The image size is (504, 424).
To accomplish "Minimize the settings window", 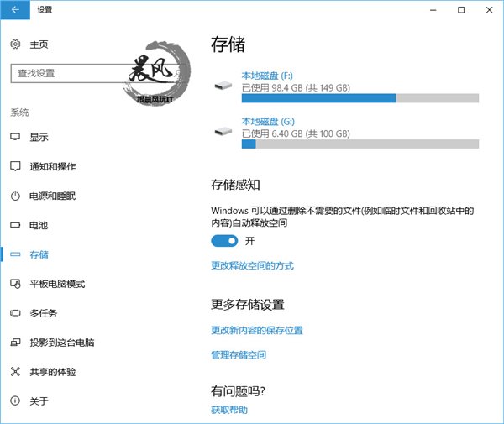I will coord(433,9).
